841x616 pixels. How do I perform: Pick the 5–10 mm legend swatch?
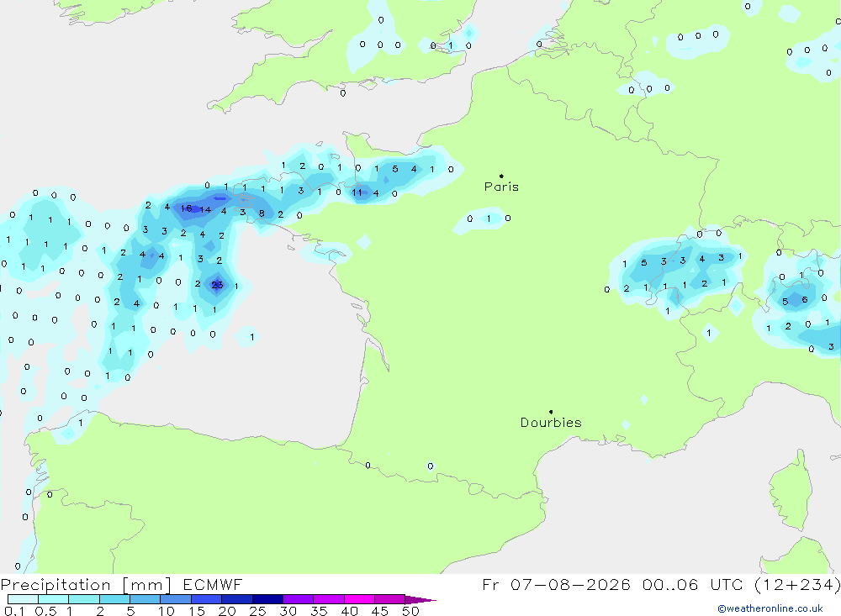pyautogui.click(x=145, y=599)
